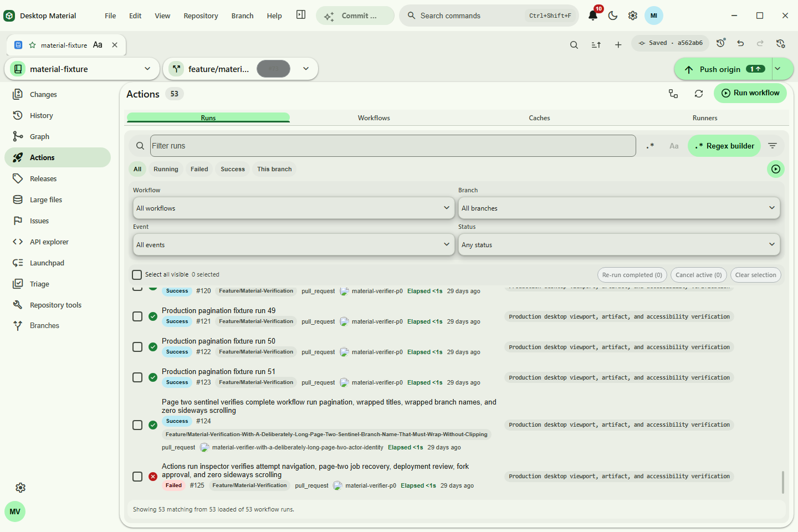Image resolution: width=798 pixels, height=532 pixels.
Task: Open the File menu
Action: point(110,16)
